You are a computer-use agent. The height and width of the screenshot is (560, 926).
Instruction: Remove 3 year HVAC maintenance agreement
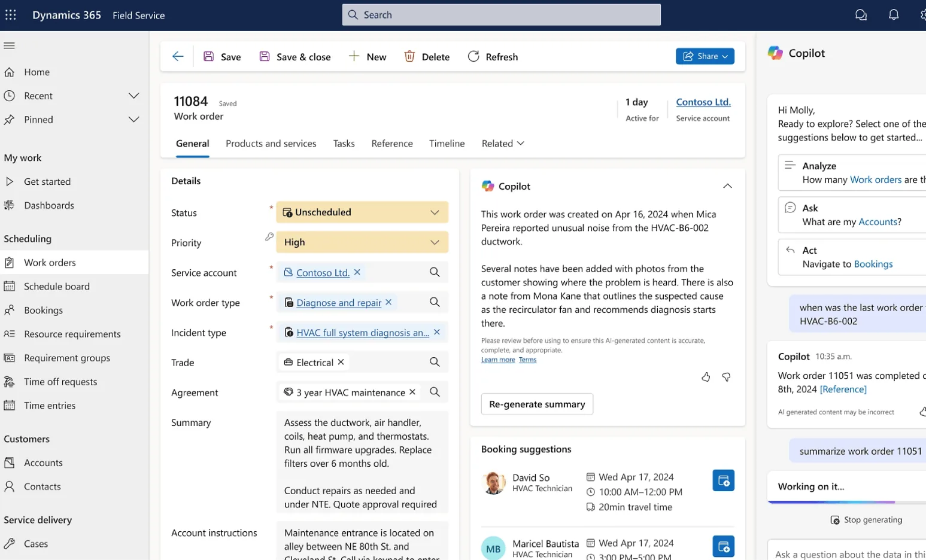[412, 392]
